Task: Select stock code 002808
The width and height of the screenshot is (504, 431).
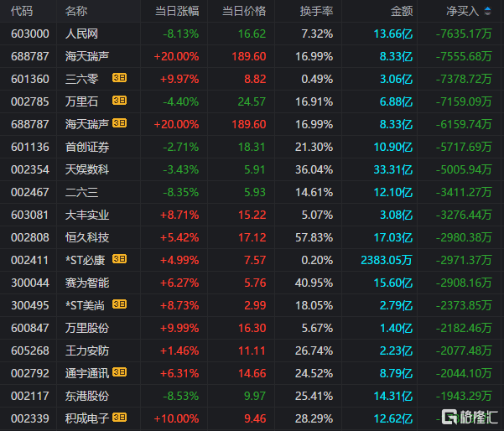Action: (x=30, y=237)
